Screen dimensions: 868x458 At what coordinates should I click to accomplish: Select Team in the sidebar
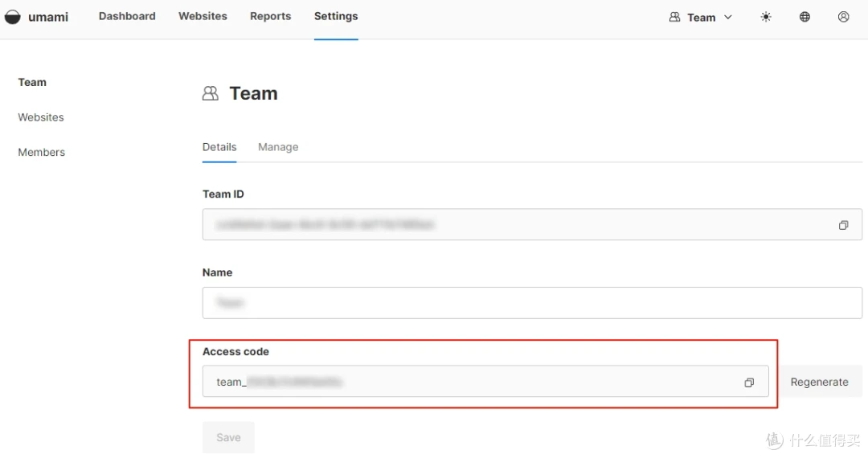point(32,83)
